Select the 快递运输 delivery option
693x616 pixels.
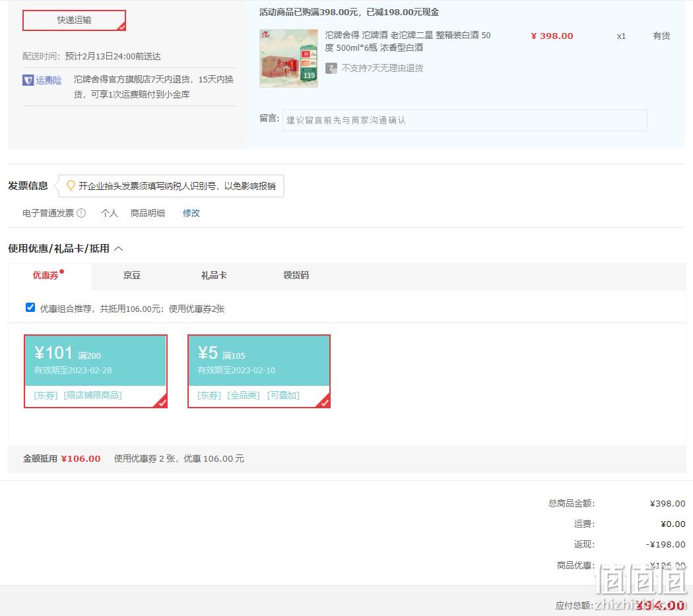[x=74, y=20]
